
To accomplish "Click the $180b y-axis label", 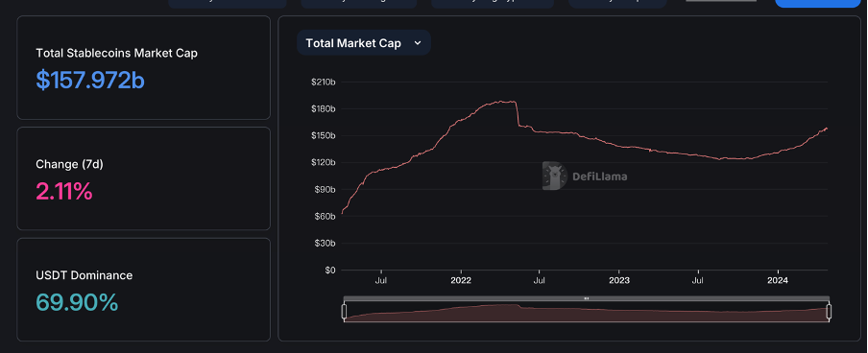I will 324,109.
